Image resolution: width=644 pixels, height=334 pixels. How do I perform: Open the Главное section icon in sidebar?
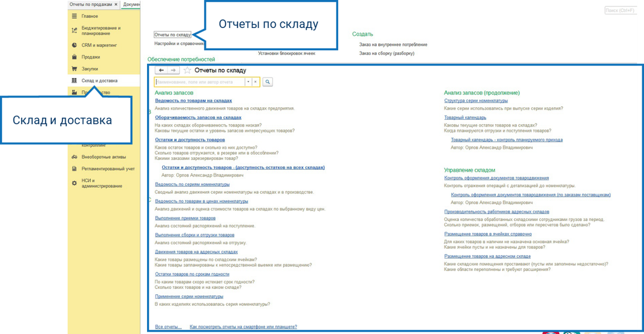75,16
